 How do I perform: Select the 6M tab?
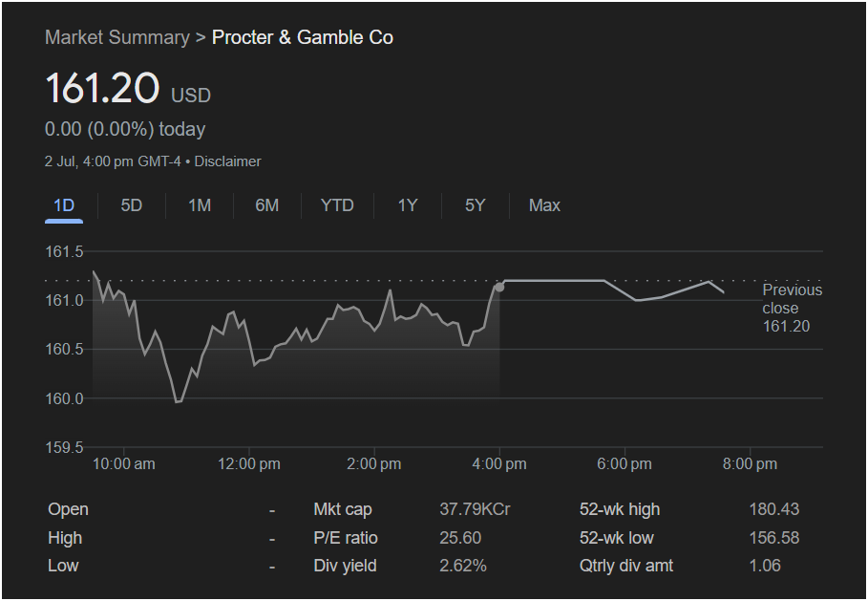[266, 205]
